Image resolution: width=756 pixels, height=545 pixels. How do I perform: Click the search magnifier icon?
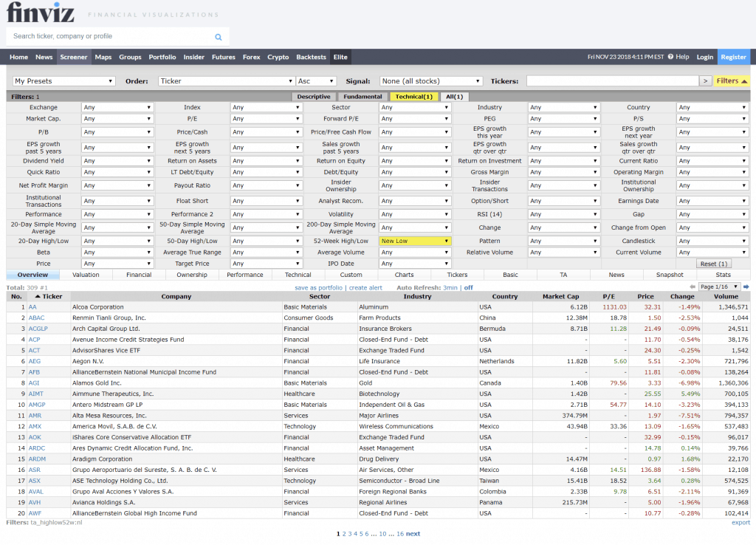pos(219,37)
